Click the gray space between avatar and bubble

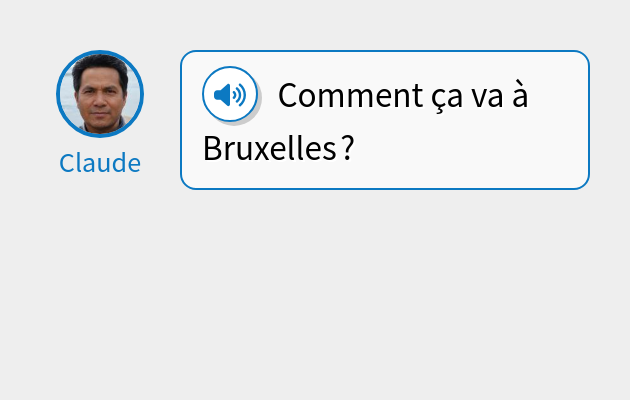[162, 120]
